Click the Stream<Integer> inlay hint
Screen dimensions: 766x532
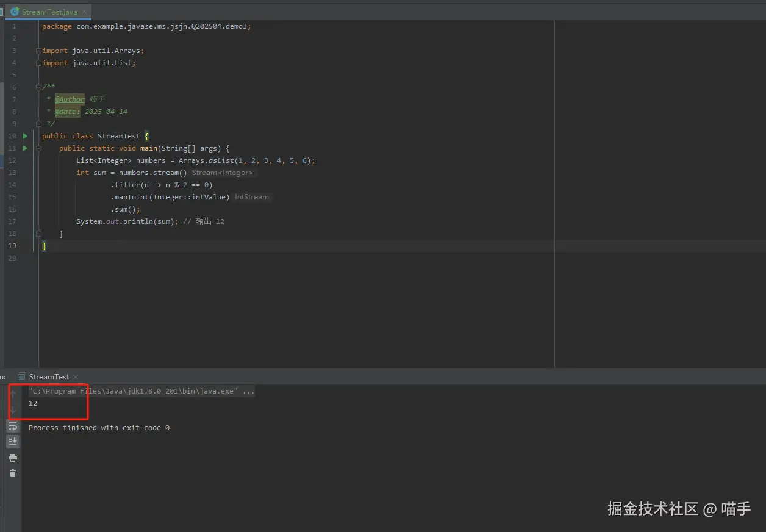(x=223, y=173)
